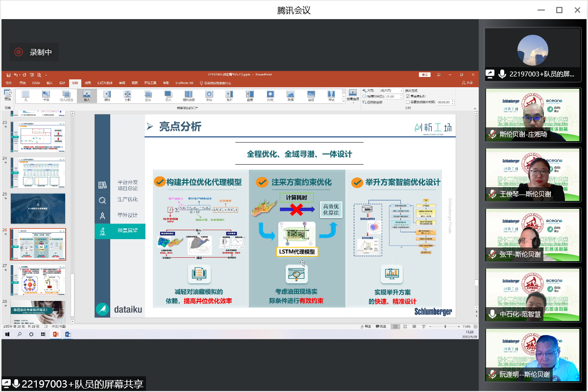Expand the 效果选项 effect options menu
This screenshot has height=392, width=588.
[x=353, y=95]
